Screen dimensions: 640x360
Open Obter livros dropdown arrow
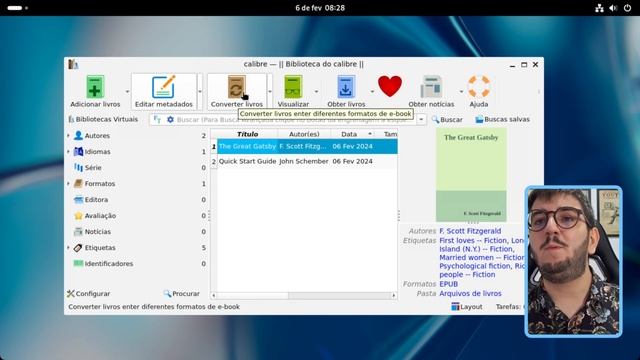coord(372,91)
